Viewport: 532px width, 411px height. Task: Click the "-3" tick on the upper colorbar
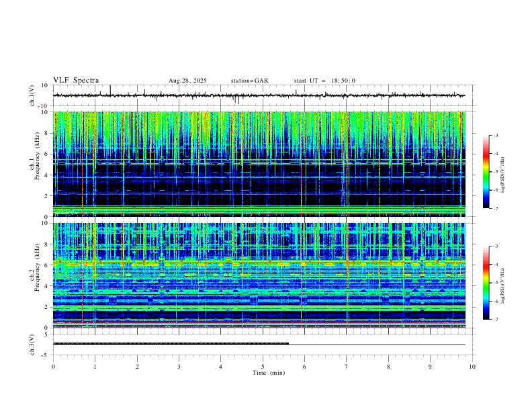click(x=496, y=135)
